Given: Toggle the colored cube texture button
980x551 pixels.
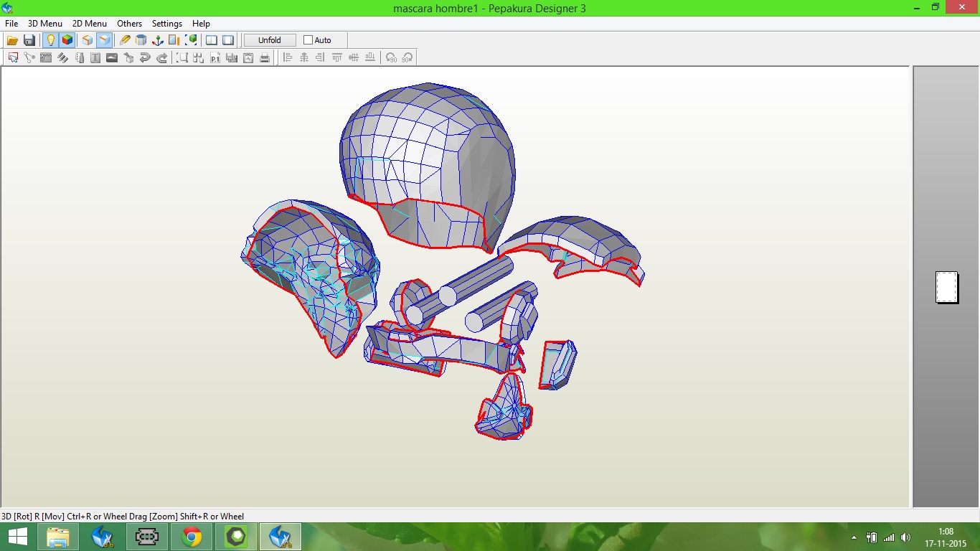Looking at the screenshot, I should click(x=67, y=40).
